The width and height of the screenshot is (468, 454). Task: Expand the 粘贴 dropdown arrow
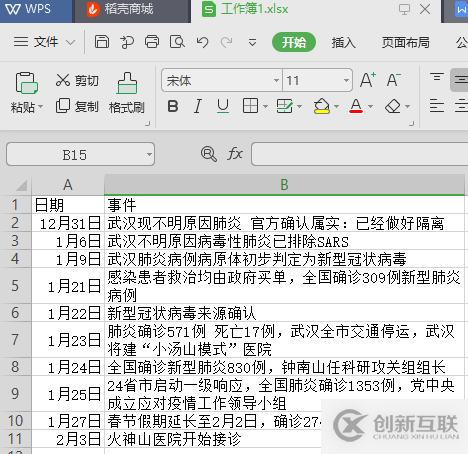(41, 107)
